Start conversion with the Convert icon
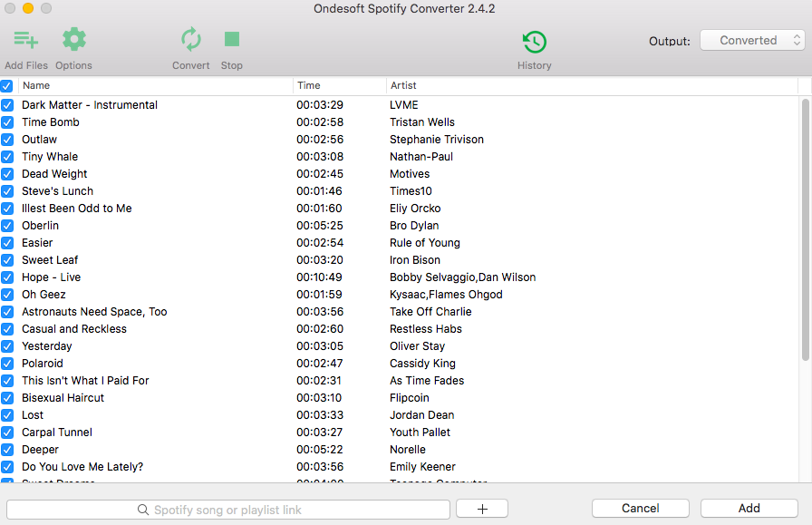The height and width of the screenshot is (525, 812). coord(191,39)
